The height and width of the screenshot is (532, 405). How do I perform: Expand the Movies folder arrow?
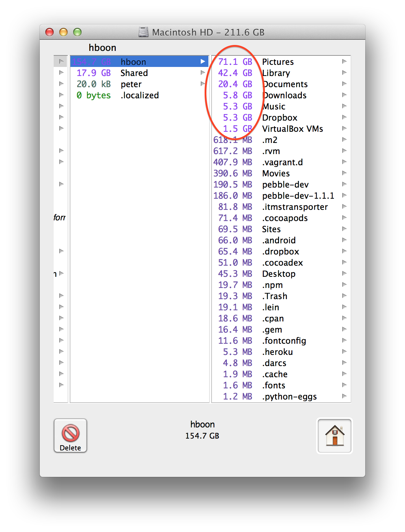(344, 173)
